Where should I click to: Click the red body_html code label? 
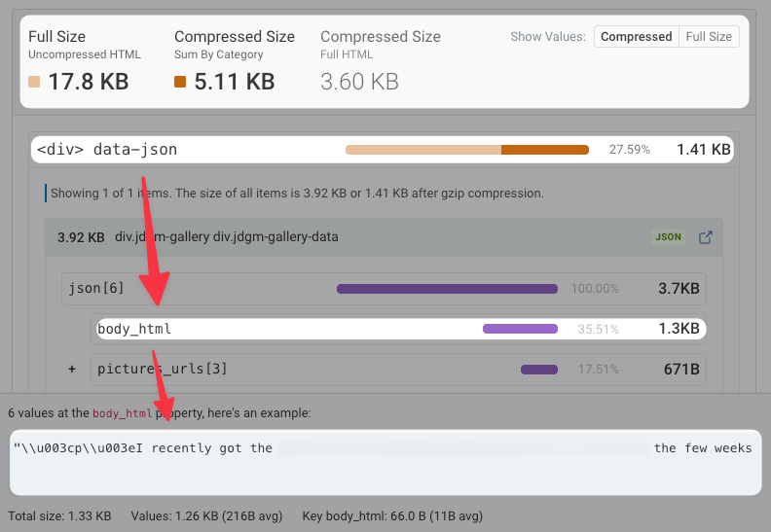122,413
